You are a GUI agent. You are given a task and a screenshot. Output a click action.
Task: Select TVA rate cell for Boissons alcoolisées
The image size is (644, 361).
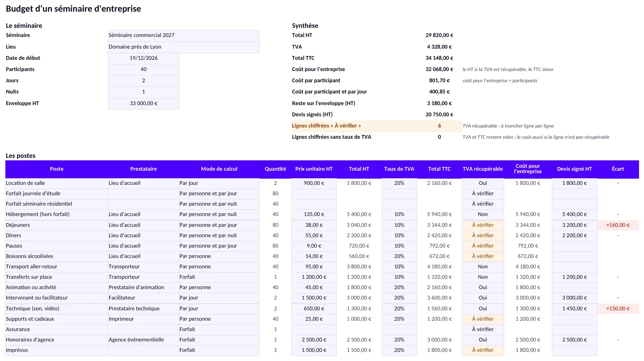(x=399, y=256)
